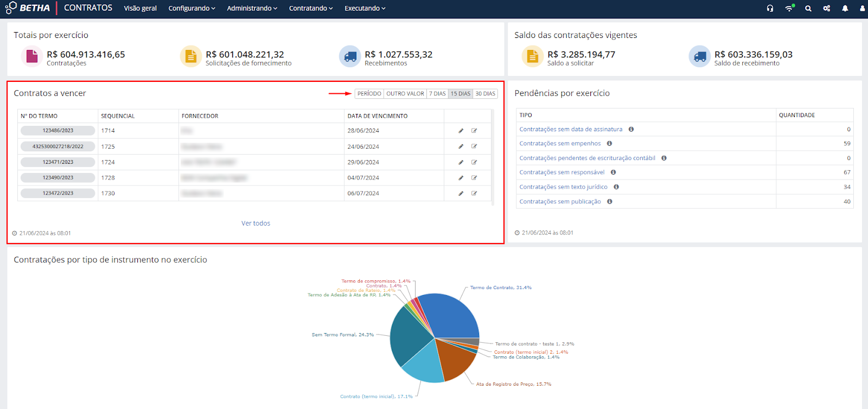Screen dimensions: 868x409
Task: Open Contratações pendentes de escrituração contábil link
Action: coord(587,158)
